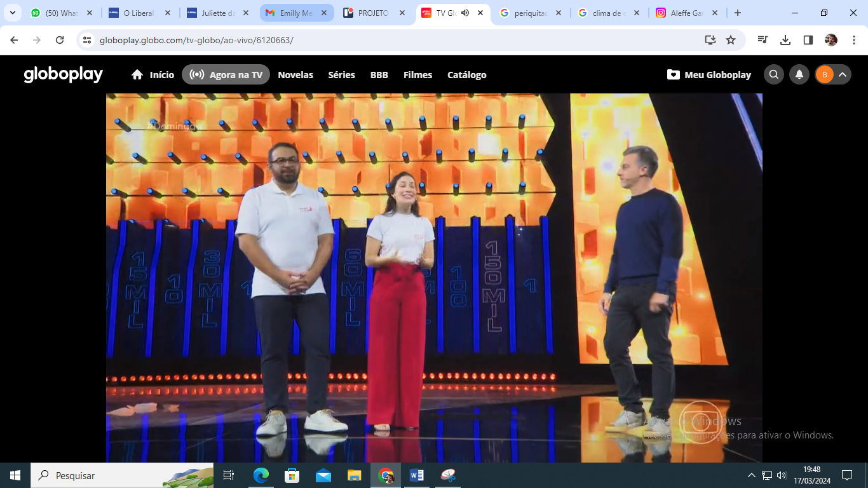Expand the user profile menu chevron
The width and height of the screenshot is (868, 488).
tap(843, 75)
